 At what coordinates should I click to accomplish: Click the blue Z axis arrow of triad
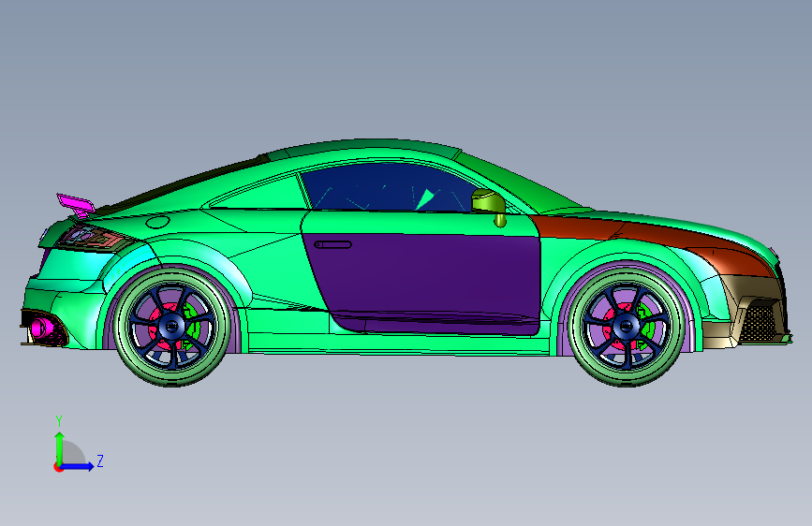tap(78, 466)
